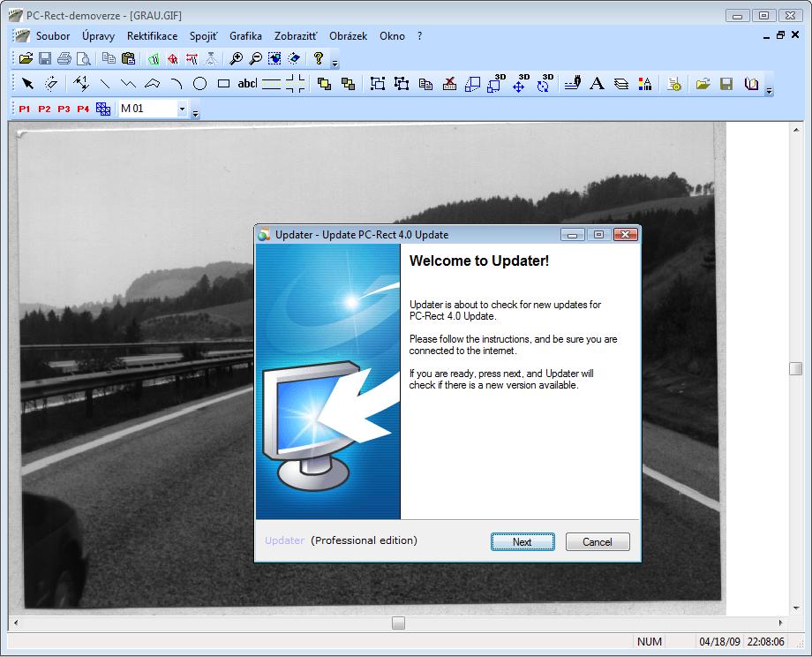Image resolution: width=812 pixels, height=657 pixels.
Task: Click the 3D rotate icon
Action: pyautogui.click(x=545, y=83)
